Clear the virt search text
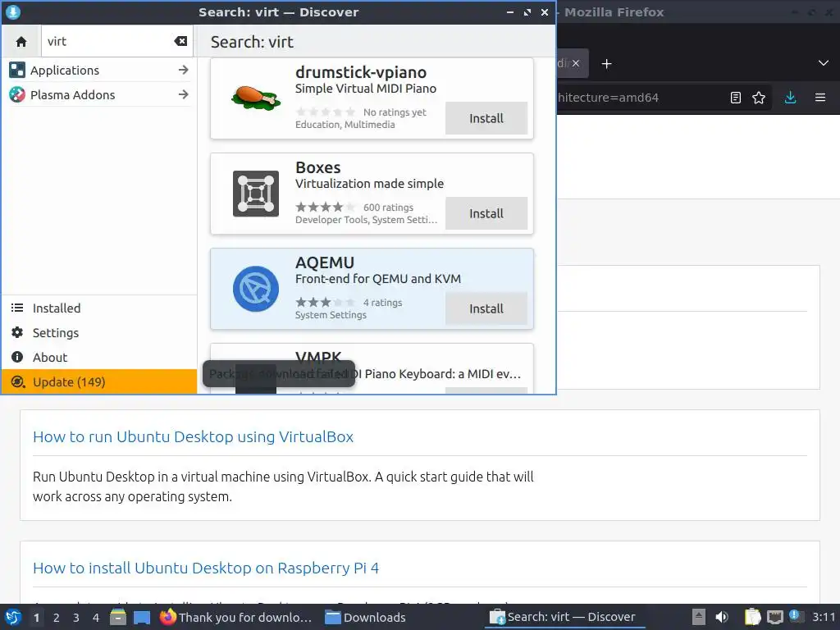The height and width of the screenshot is (630, 840). coord(180,41)
